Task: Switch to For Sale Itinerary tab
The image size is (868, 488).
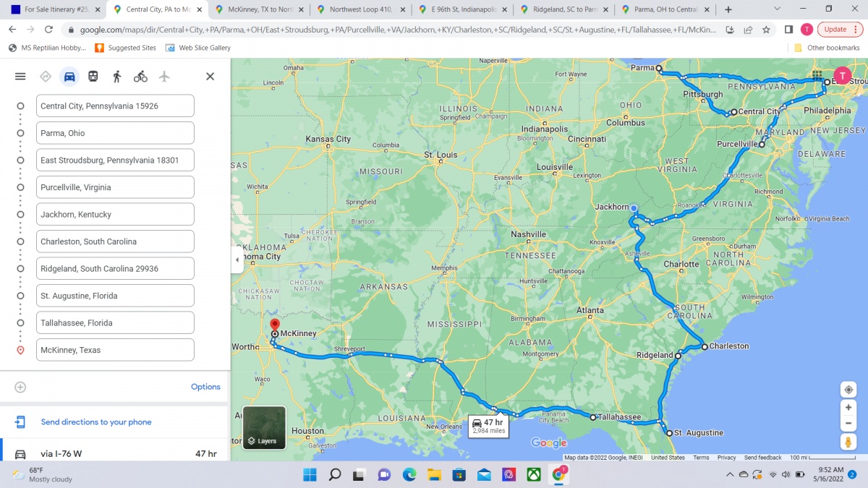Action: click(54, 9)
